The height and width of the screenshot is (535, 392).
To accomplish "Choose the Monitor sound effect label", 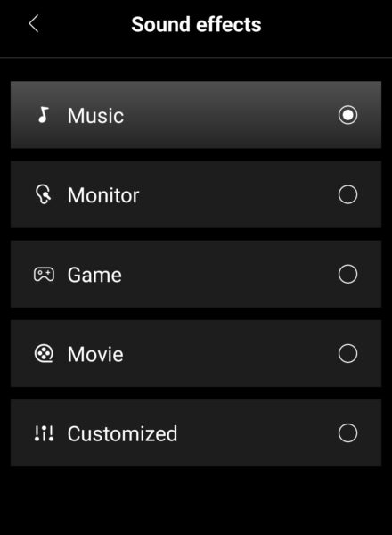I will coord(103,195).
